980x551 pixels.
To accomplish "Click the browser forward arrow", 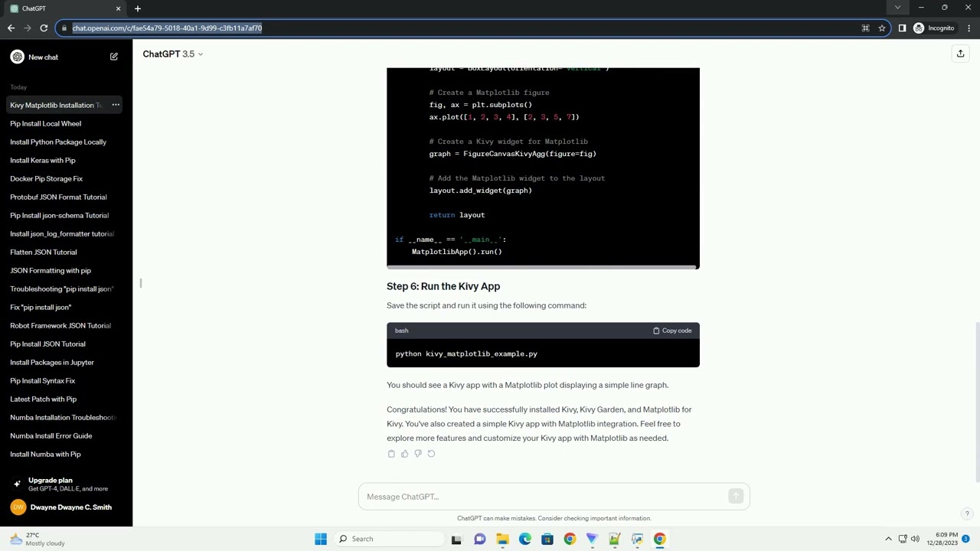I will click(28, 28).
